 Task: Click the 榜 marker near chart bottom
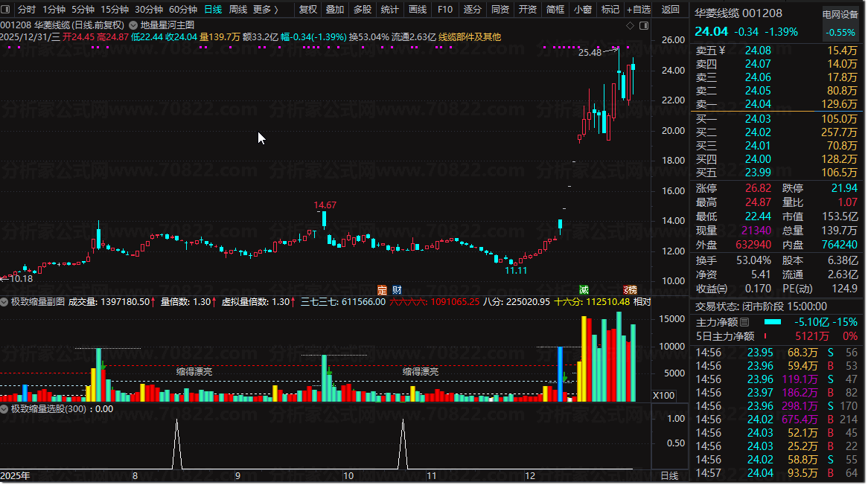(630, 289)
